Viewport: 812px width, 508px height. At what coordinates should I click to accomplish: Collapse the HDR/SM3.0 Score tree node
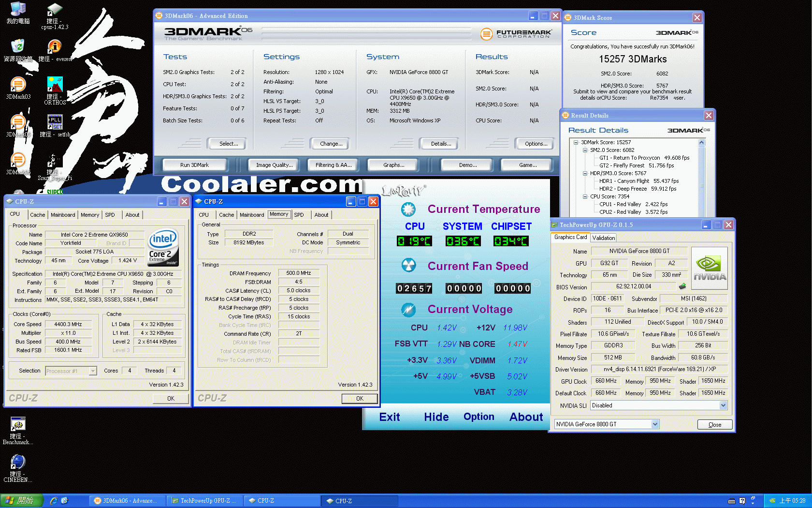point(585,173)
